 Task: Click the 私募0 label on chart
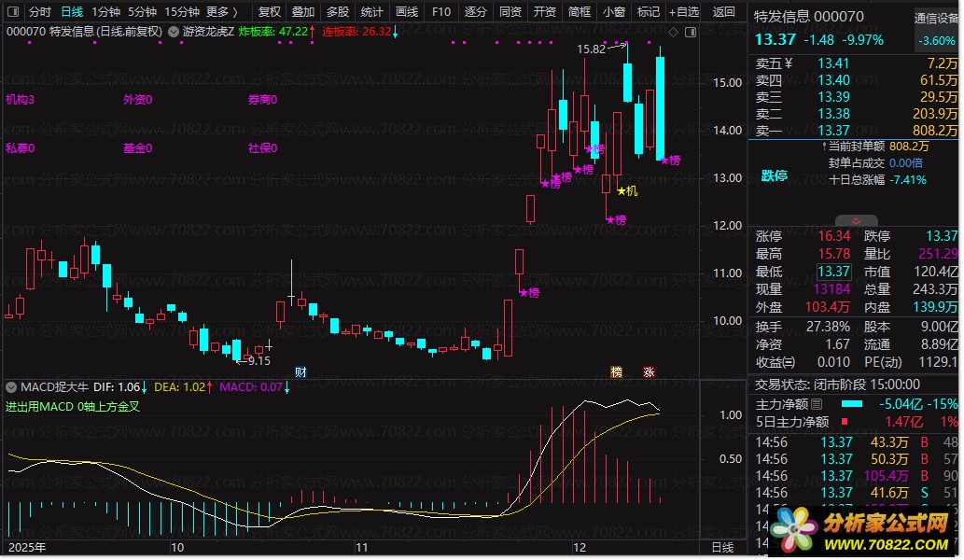[20, 148]
